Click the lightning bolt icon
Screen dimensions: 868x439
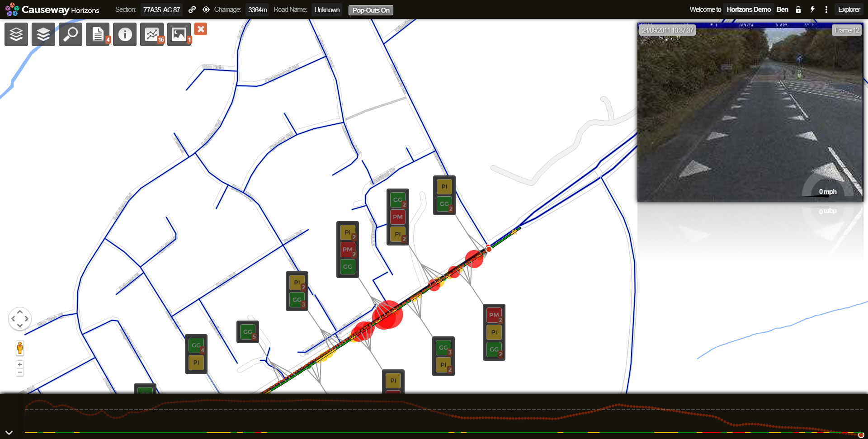(812, 9)
